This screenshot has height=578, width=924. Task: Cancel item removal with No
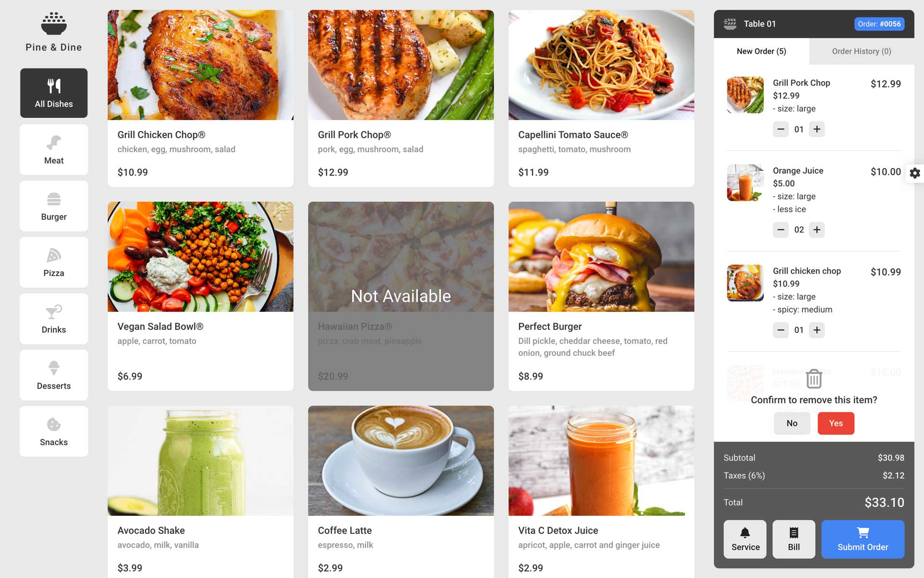point(792,423)
